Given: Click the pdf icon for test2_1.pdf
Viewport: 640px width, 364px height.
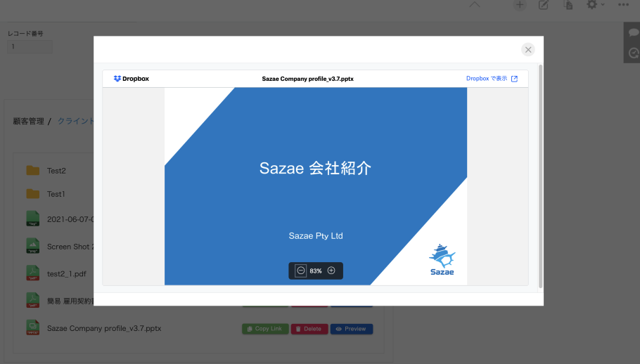Looking at the screenshot, I should 33,273.
